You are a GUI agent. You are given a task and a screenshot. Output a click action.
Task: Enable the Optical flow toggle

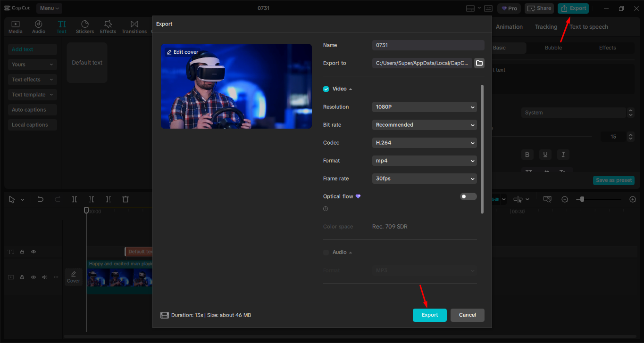pos(468,196)
